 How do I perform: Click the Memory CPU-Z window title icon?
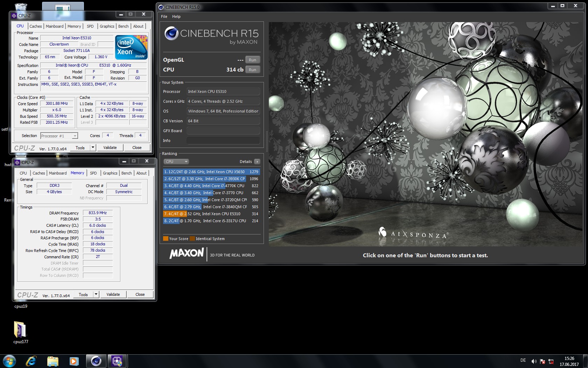click(17, 162)
